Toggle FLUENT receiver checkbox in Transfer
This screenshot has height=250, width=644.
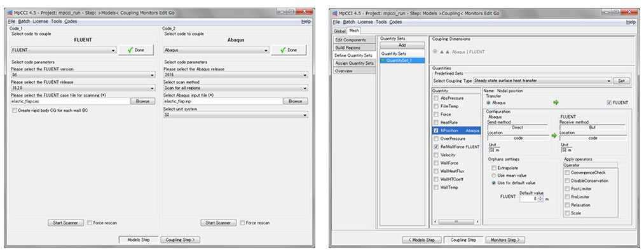(609, 103)
